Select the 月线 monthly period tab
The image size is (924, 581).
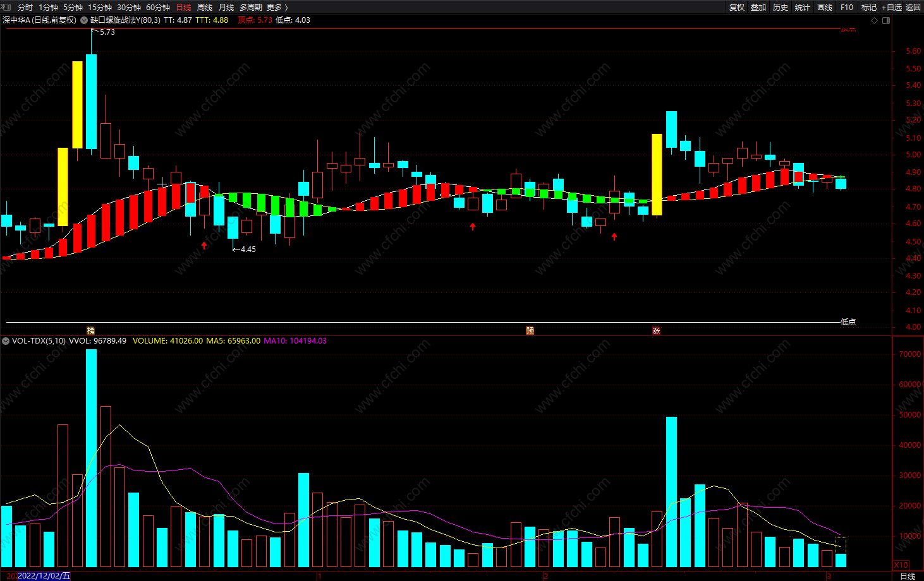[226, 8]
